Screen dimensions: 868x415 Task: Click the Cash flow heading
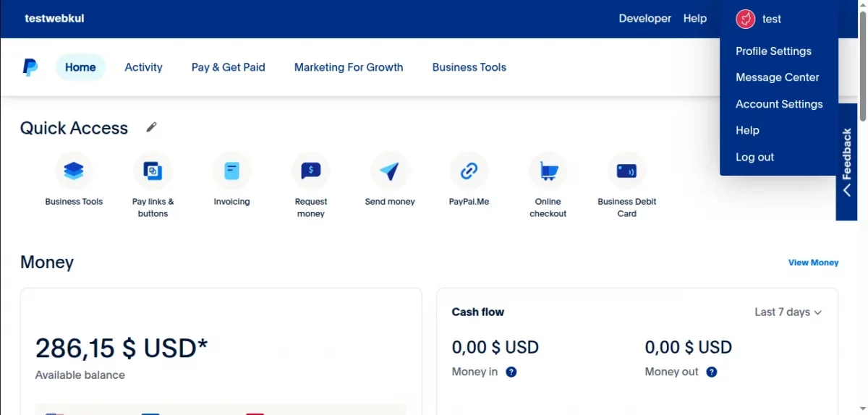[x=477, y=312]
